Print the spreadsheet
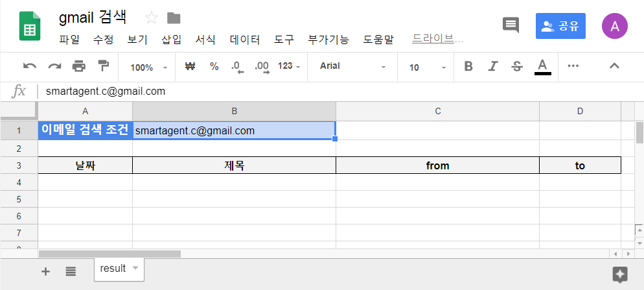This screenshot has height=290, width=644. coord(79,66)
